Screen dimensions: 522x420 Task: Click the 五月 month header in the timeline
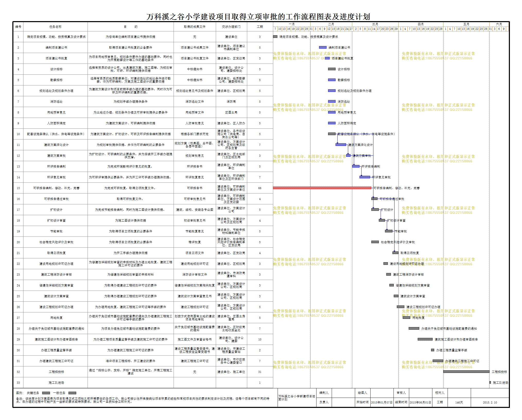coord(466,24)
